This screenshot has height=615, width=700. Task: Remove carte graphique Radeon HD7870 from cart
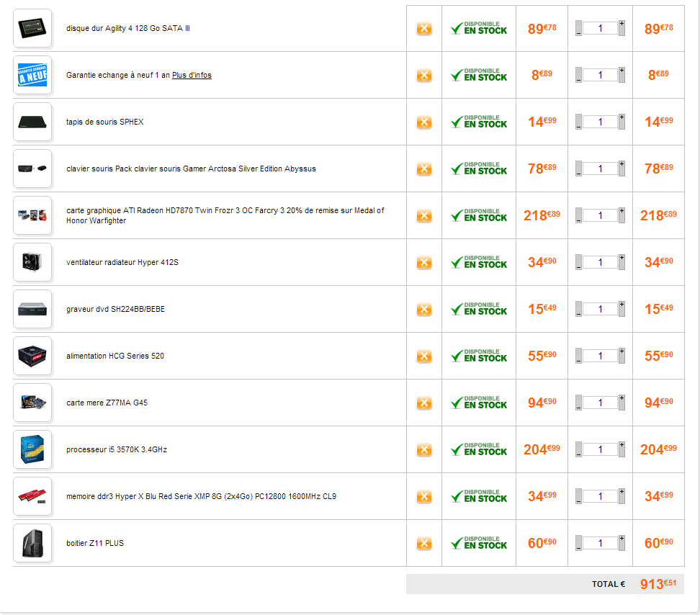point(424,216)
